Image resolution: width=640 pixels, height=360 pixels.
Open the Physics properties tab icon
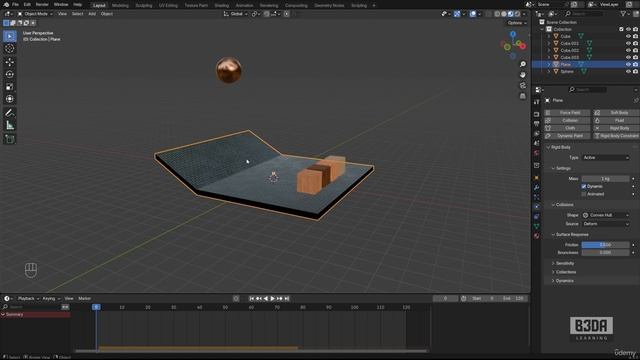pos(536,207)
